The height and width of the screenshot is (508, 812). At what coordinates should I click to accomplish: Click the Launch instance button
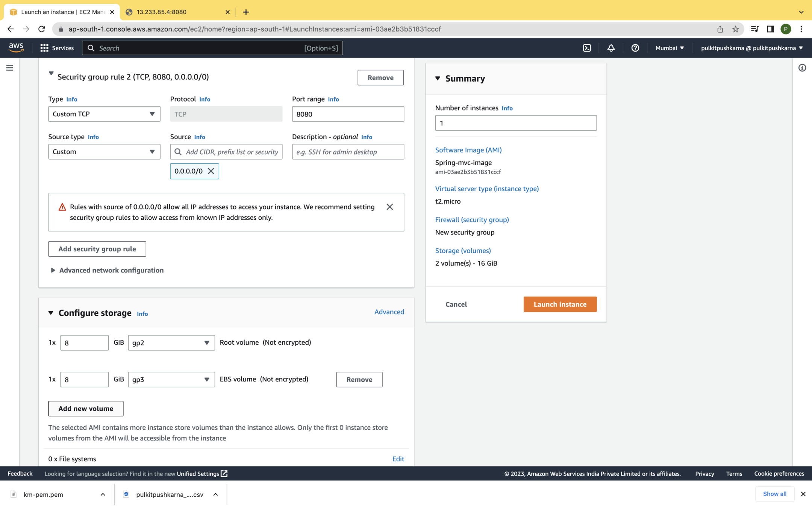coord(560,304)
